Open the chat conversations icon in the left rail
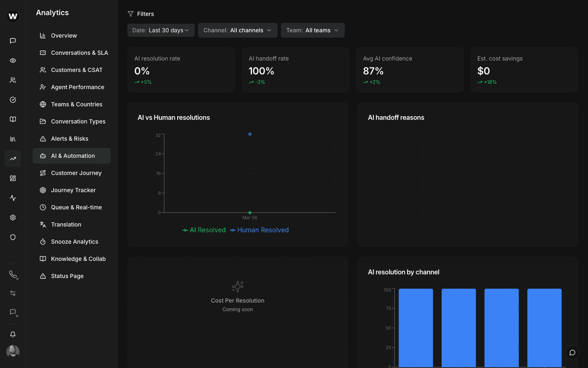The image size is (588, 368). pos(12,40)
